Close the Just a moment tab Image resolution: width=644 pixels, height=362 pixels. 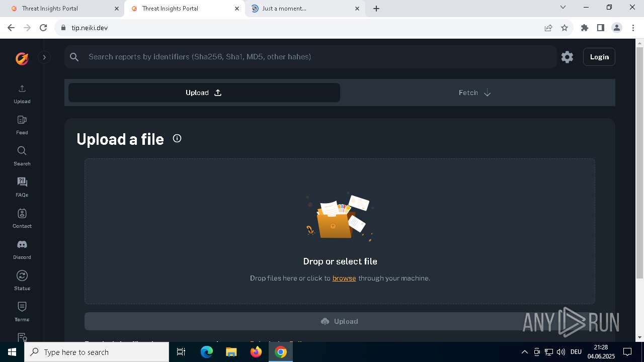coord(357,9)
